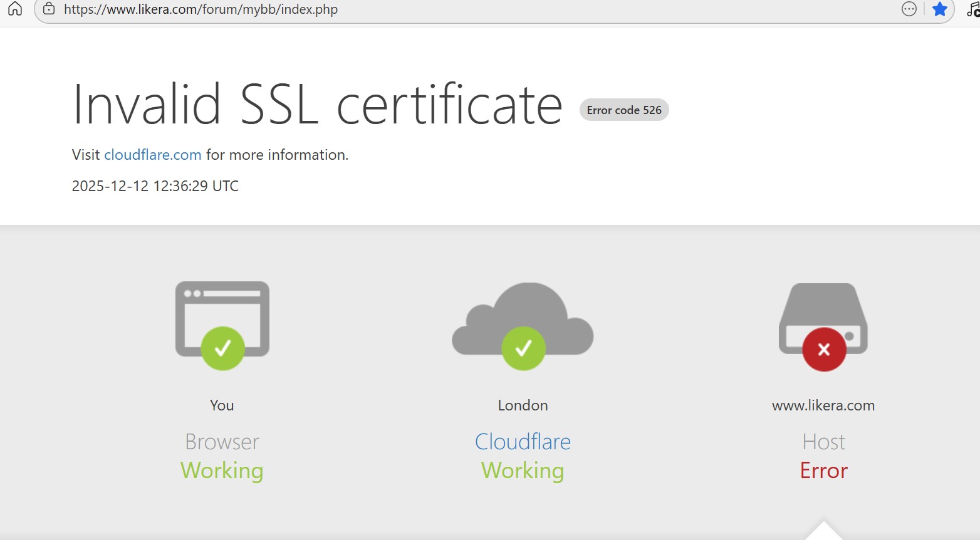This screenshot has height=542, width=980.
Task: Click the green Working status under Browser
Action: tap(222, 471)
